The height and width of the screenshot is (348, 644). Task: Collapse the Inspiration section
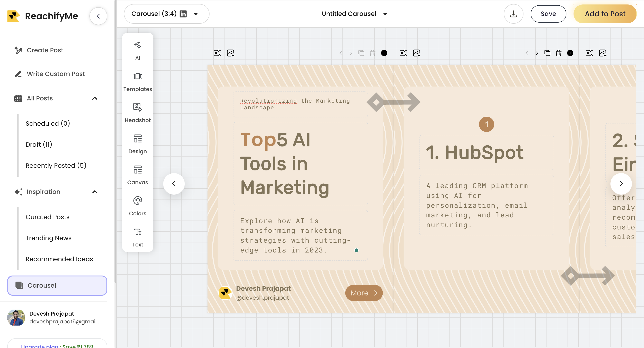pos(95,192)
